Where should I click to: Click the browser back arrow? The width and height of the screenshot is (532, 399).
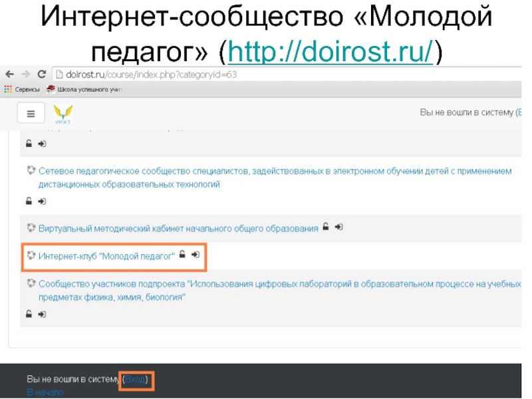11,74
